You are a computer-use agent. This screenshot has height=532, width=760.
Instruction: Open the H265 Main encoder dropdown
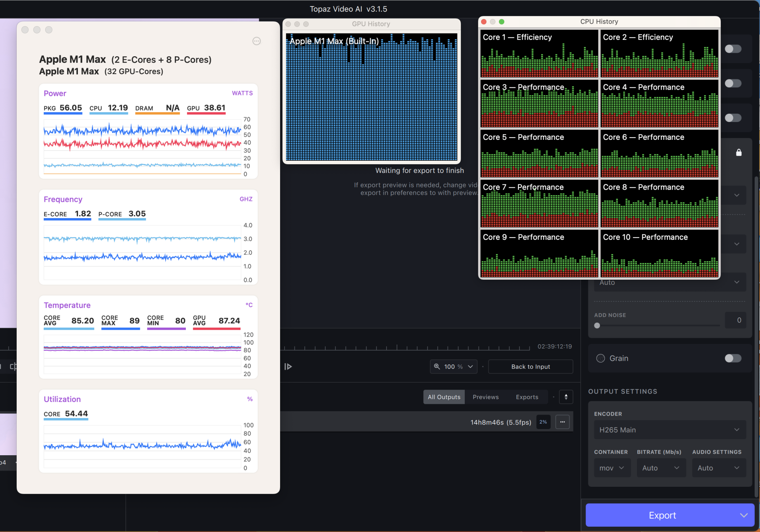tap(670, 430)
